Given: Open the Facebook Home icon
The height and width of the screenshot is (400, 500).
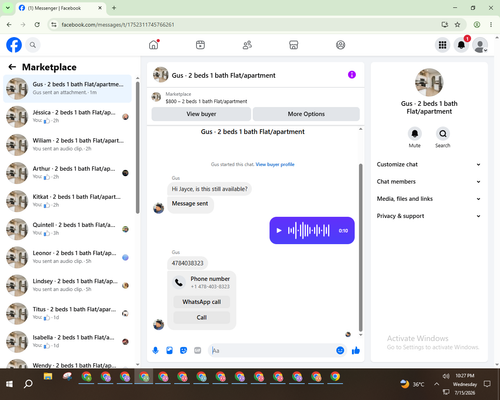Looking at the screenshot, I should point(154,45).
